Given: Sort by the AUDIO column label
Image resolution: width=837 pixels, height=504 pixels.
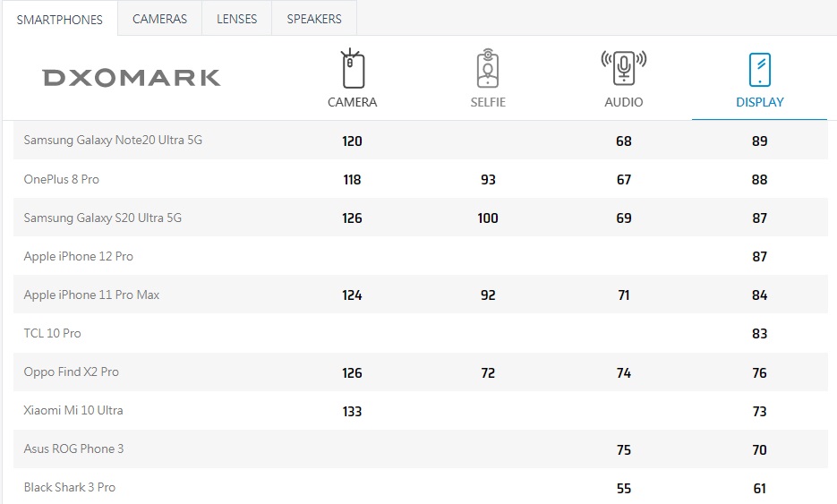Looking at the screenshot, I should (x=623, y=102).
